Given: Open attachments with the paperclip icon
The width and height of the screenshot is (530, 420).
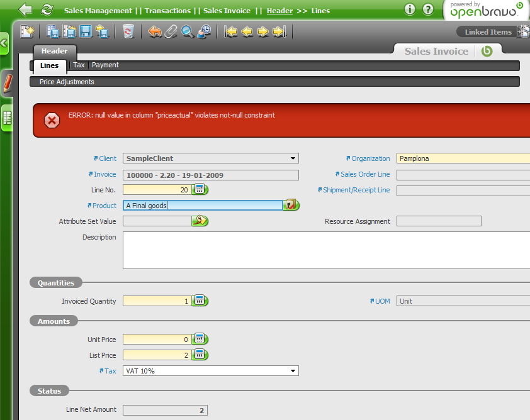Looking at the screenshot, I should tap(171, 31).
